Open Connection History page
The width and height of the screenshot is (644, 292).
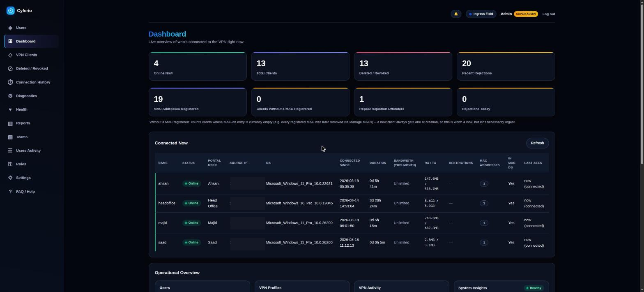coord(31,82)
